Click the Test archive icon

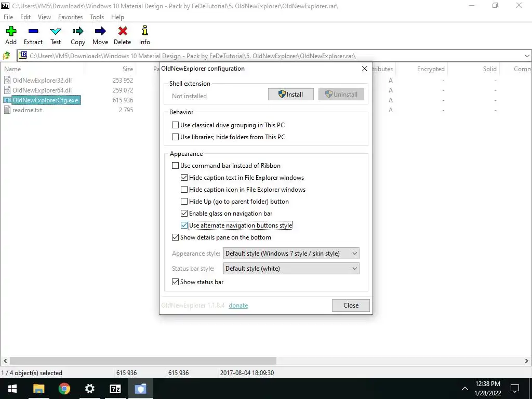(56, 31)
